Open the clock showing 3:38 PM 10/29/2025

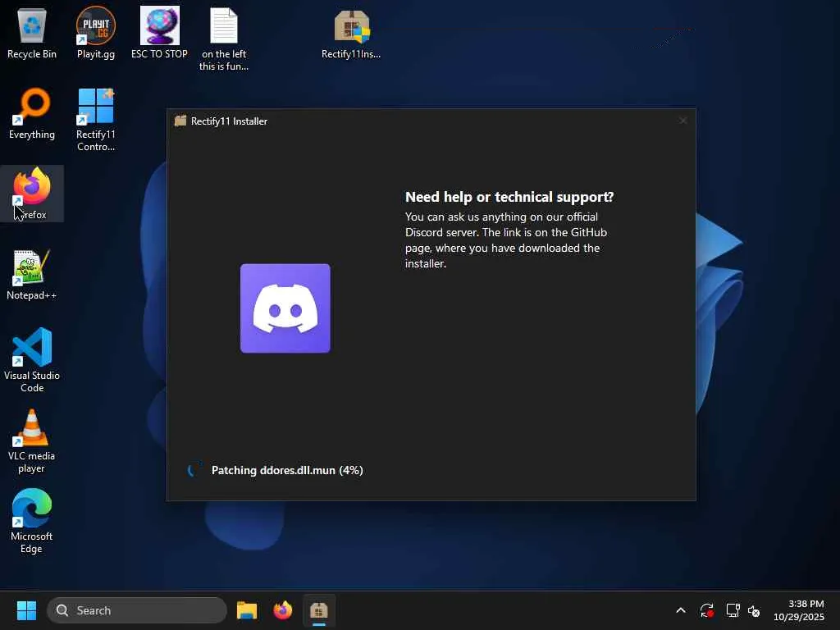(799, 610)
